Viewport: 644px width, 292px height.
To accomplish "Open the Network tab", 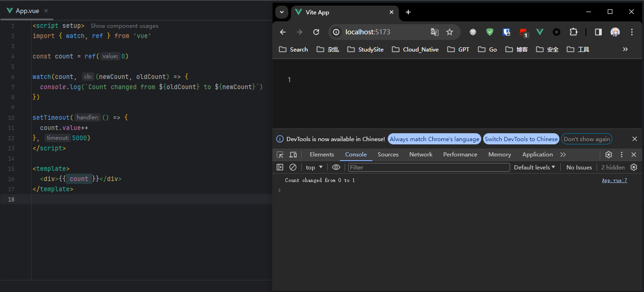I will [x=421, y=155].
